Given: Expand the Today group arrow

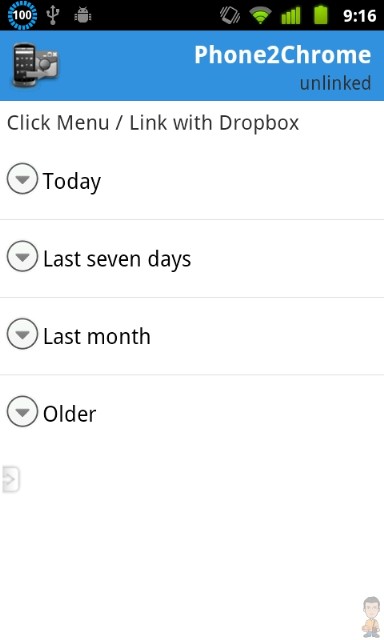Looking at the screenshot, I should (x=22, y=179).
